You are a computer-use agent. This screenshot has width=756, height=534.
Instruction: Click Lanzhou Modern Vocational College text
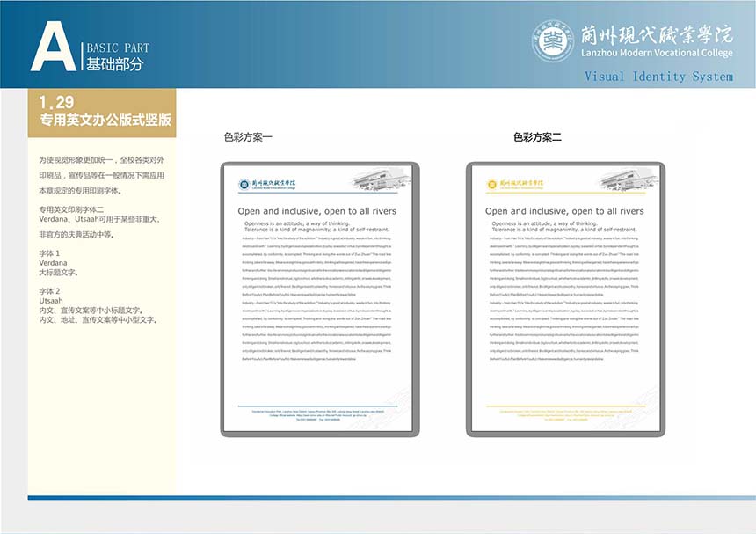pos(656,55)
